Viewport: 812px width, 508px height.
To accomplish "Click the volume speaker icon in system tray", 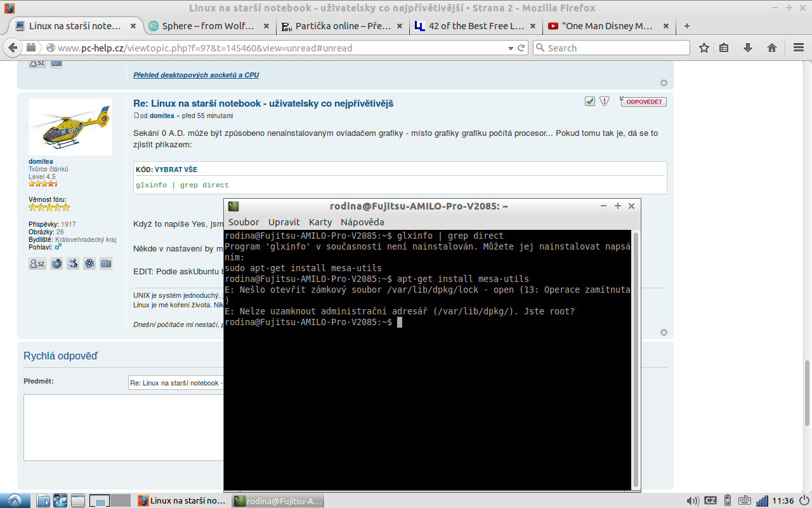I will click(x=692, y=500).
